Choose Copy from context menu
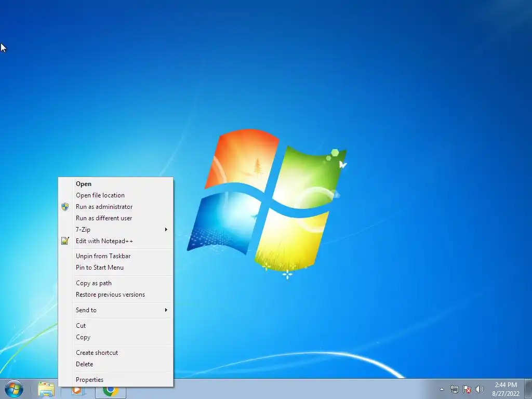Screen dimensions: 532x399 [x=116, y=337]
